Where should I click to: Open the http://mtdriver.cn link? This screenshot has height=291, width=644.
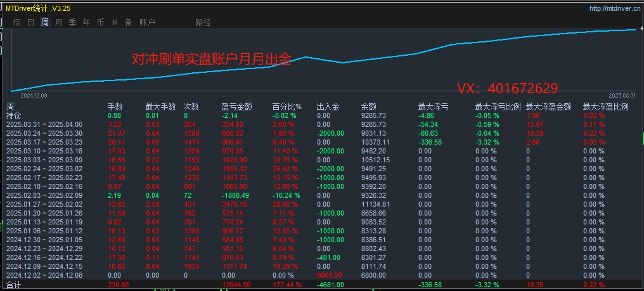click(614, 8)
